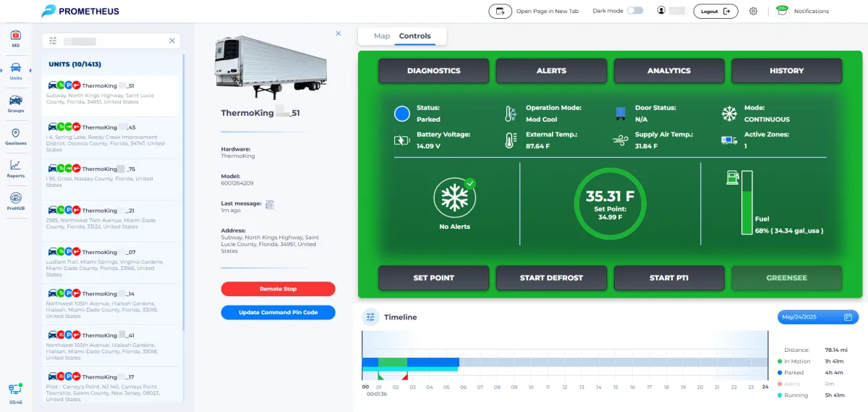This screenshot has height=412, width=868.
Task: Click the cyan Running timeline bar
Action: (x=410, y=369)
